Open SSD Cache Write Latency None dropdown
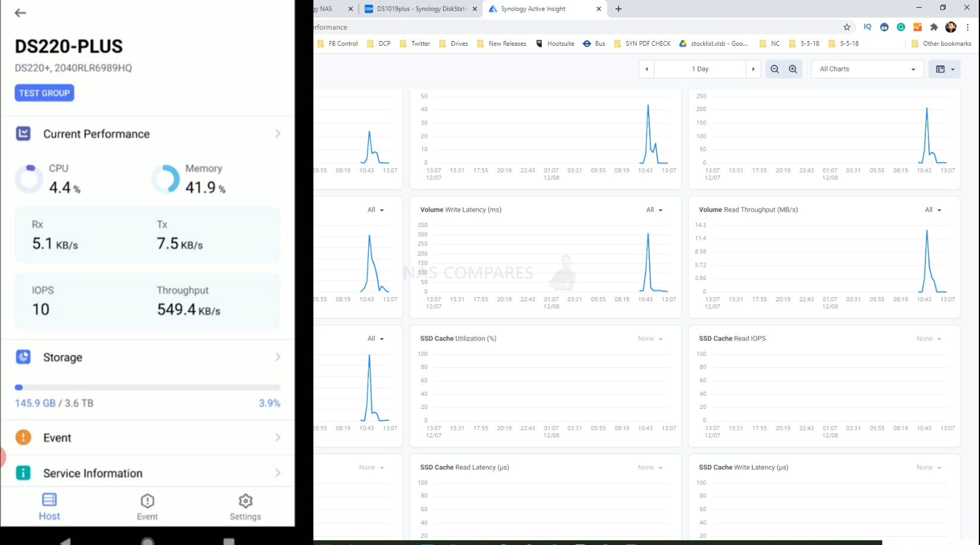Image resolution: width=980 pixels, height=545 pixels. coord(929,468)
